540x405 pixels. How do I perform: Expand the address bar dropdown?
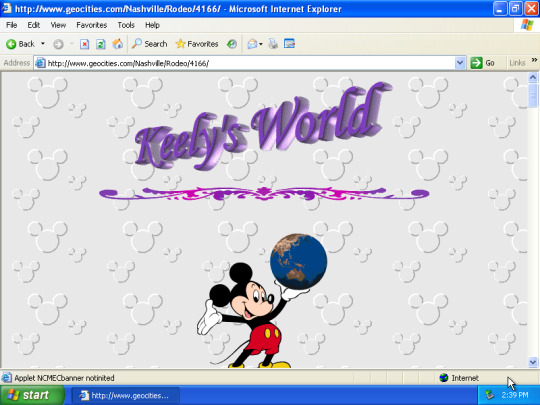tap(460, 63)
